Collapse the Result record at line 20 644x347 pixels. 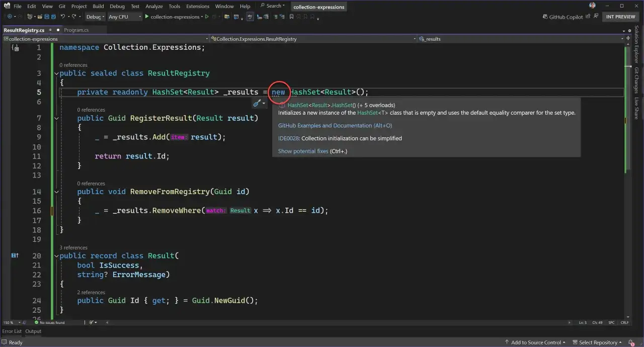coord(56,255)
